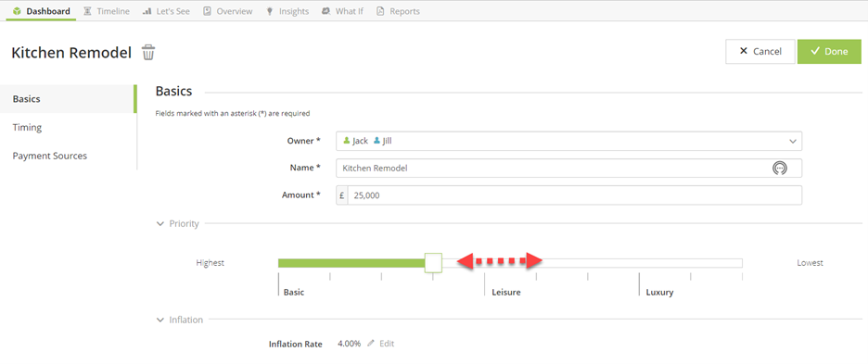Cancel editing the goal
This screenshot has height=364, width=868.
[x=760, y=52]
